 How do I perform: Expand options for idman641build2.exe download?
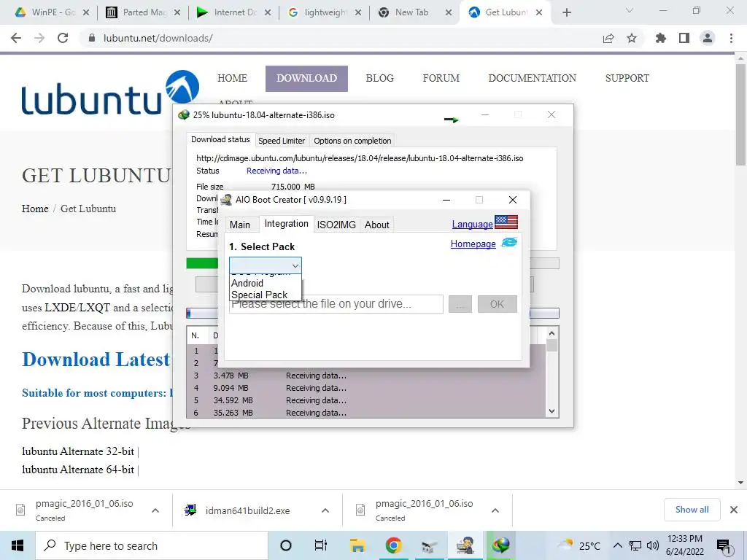pos(325,510)
